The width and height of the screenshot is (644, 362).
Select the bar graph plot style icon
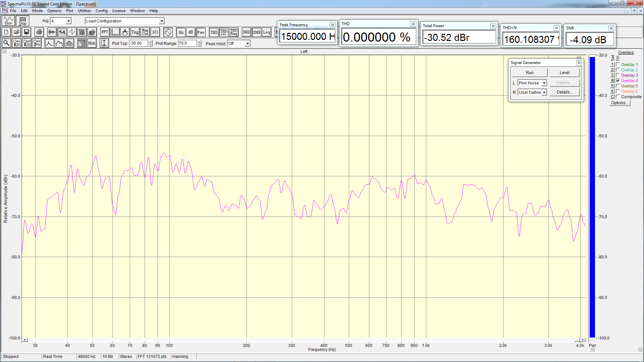click(69, 43)
